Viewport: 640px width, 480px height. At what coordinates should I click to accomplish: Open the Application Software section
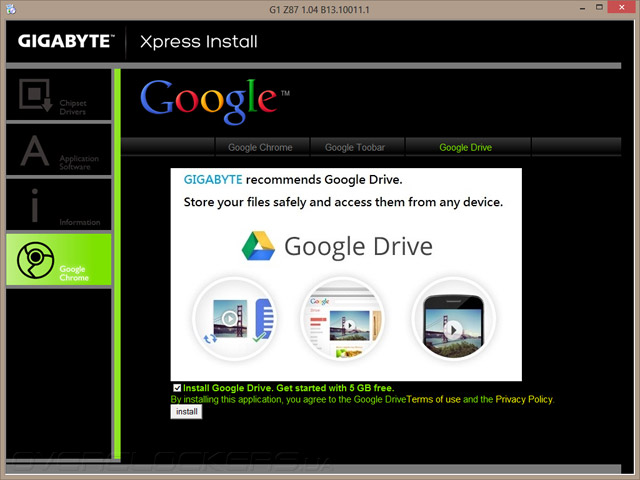[58, 150]
